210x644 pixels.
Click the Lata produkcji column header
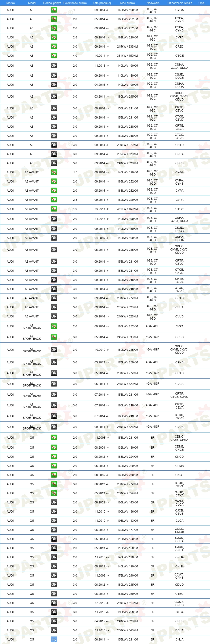102,3
